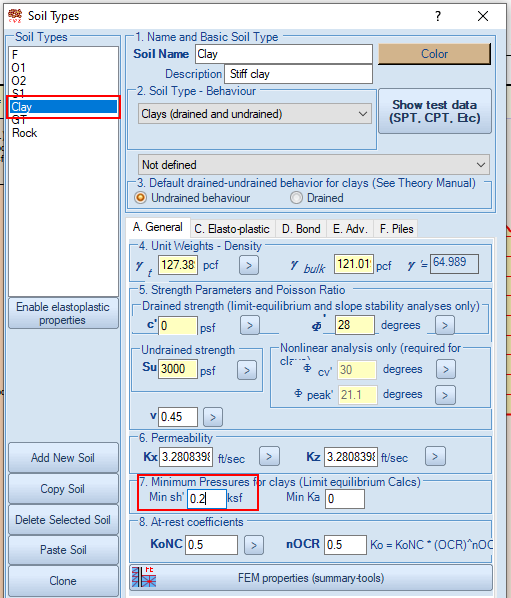Select soil F in the list
This screenshot has width=511, height=598.
[63, 55]
